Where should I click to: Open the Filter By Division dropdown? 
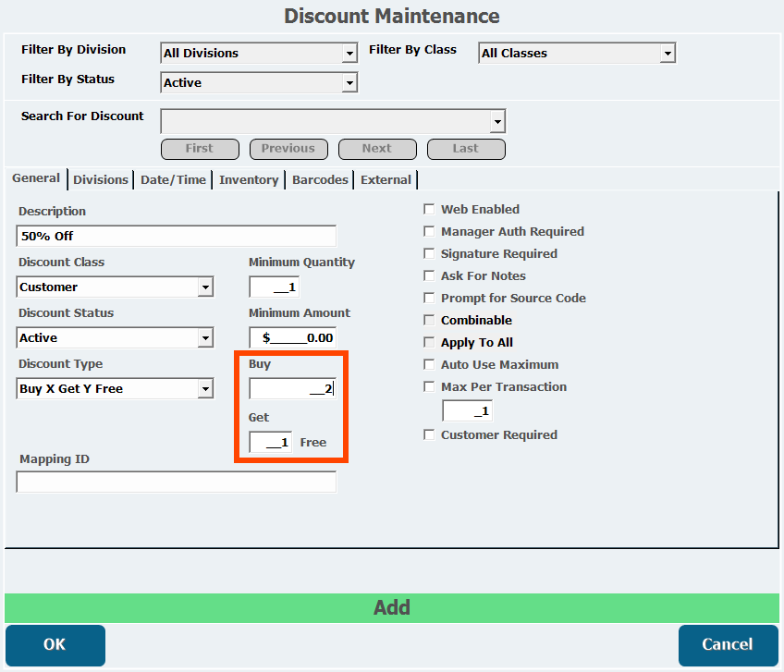pyautogui.click(x=259, y=53)
